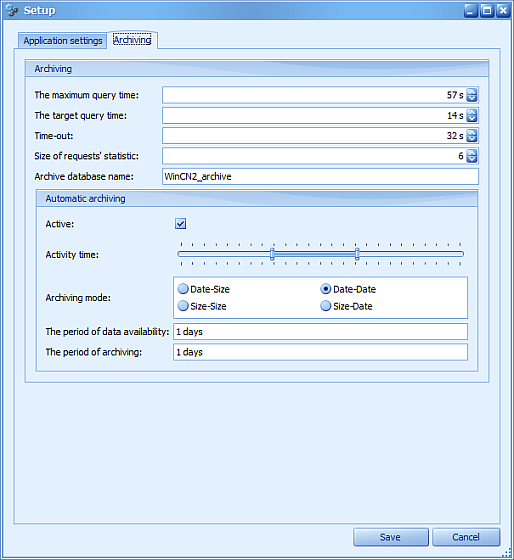Image resolution: width=514 pixels, height=560 pixels.
Task: Click the spinner arrows for target query time
Action: tap(471, 116)
